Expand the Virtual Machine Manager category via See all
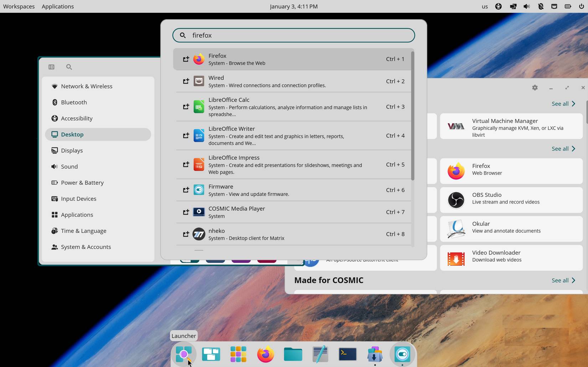The height and width of the screenshot is (367, 588). coord(563,104)
